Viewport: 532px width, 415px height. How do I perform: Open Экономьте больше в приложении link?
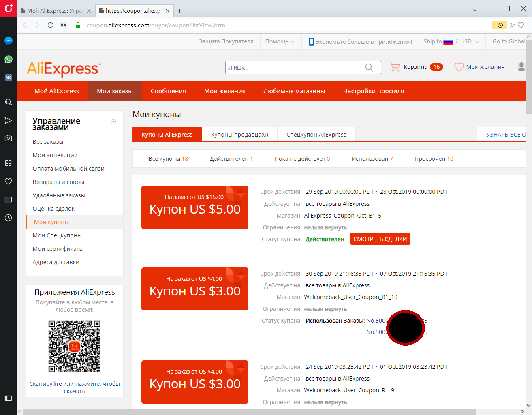(360, 41)
